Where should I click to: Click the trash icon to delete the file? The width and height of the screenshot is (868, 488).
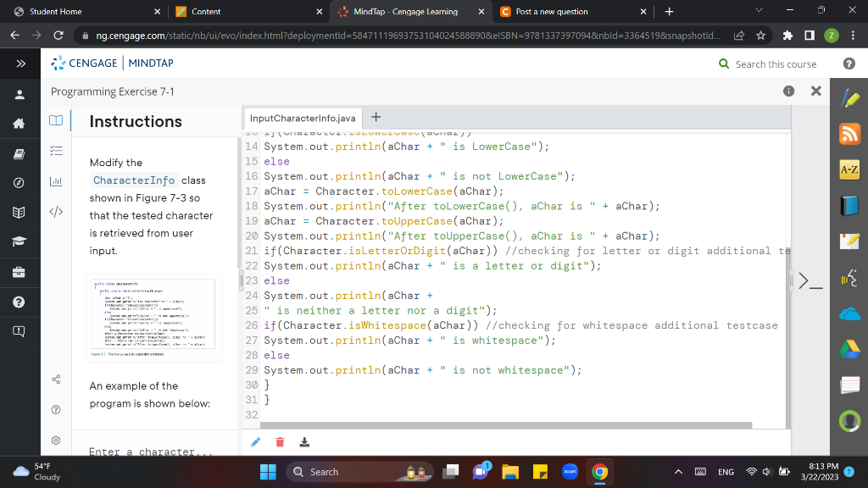280,441
